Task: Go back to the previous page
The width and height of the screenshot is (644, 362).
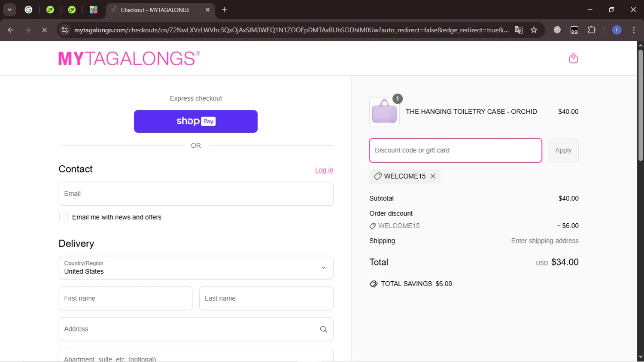Action: point(11,30)
